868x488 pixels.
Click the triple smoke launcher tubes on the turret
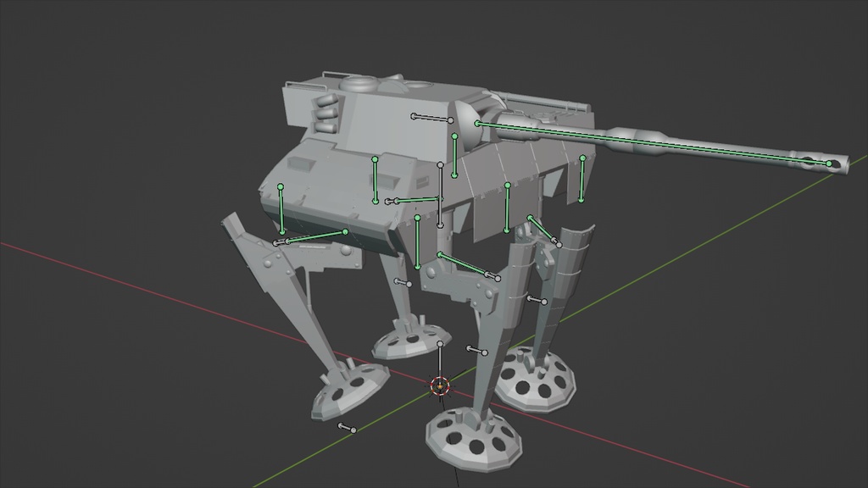[326, 114]
